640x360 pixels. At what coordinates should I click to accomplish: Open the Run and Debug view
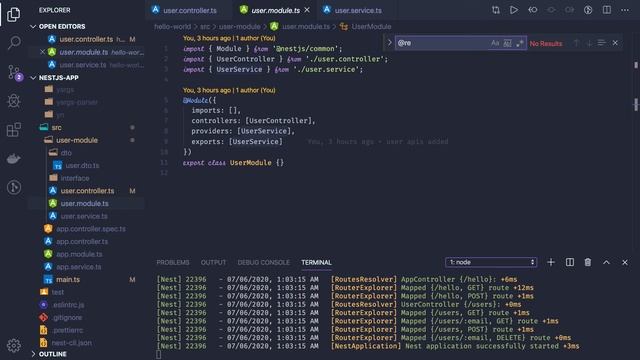[14, 101]
